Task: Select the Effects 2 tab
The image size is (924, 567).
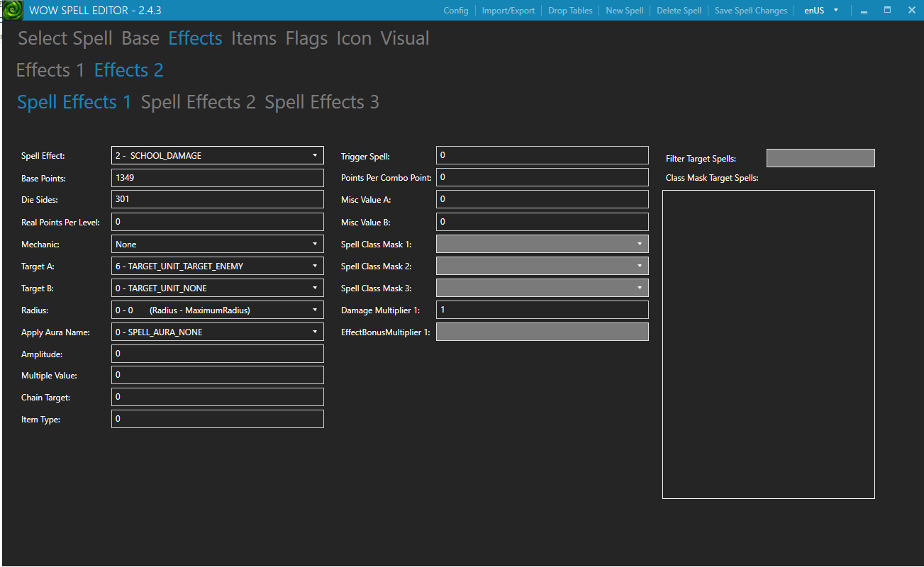Action: tap(128, 69)
